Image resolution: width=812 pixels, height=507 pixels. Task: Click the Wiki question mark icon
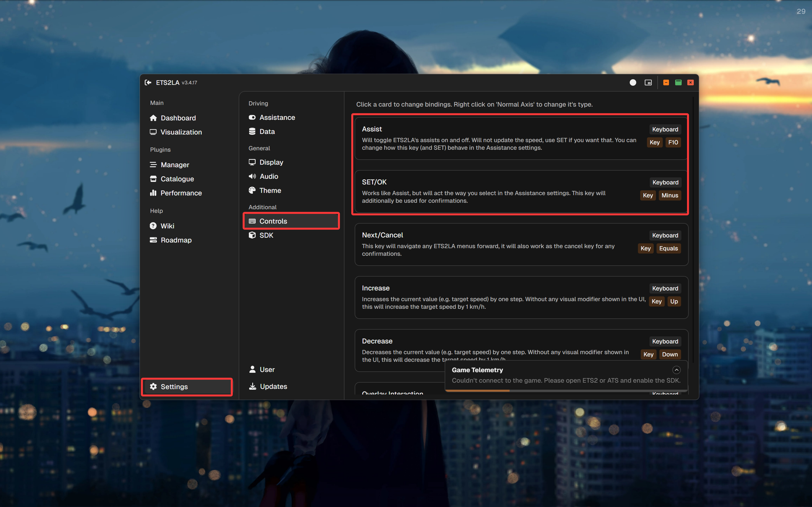(153, 226)
